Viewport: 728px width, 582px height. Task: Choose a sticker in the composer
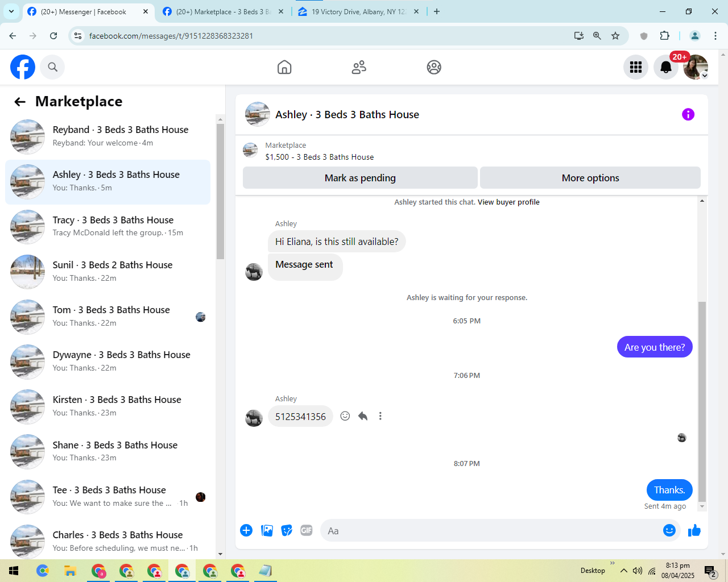coord(287,530)
